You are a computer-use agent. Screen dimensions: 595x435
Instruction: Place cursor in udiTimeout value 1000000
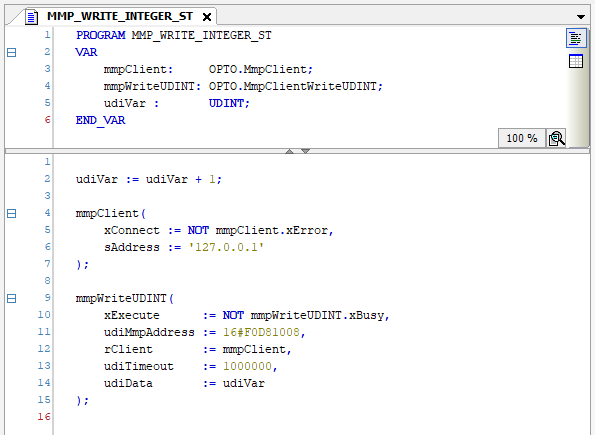point(247,366)
